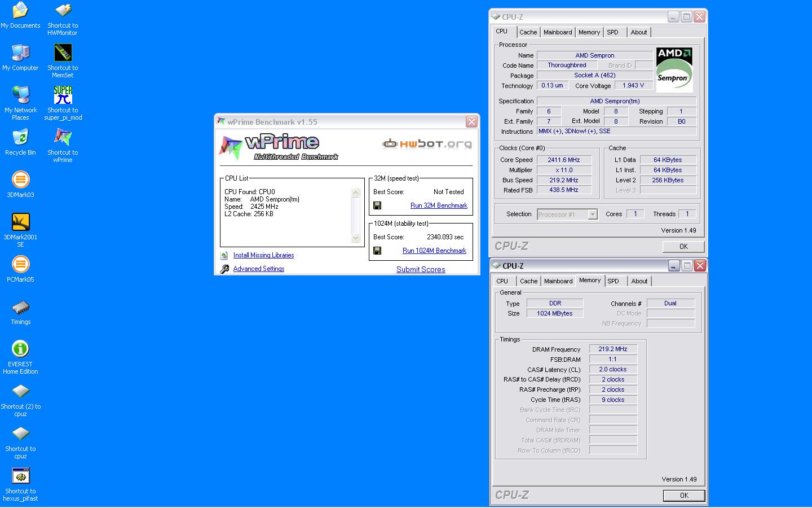Click the DRAM Frequency 219.2 MHz field
This screenshot has height=508, width=812.
point(613,349)
